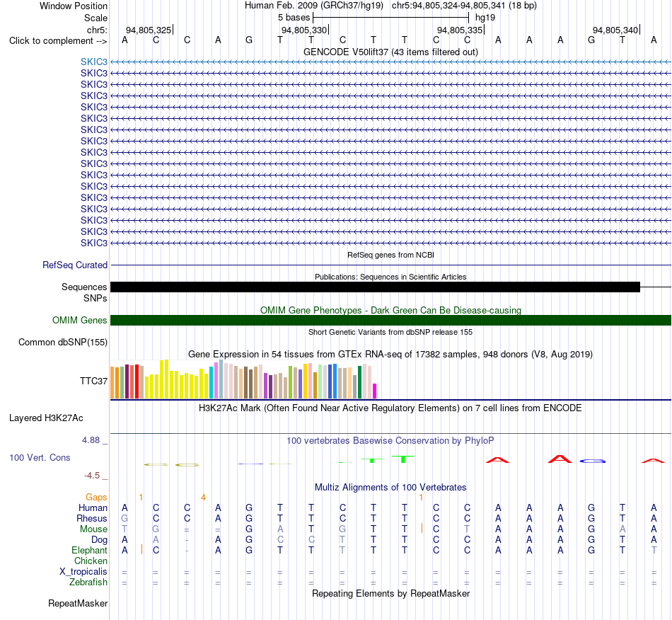
Task: Select the Rhesus species row label
Action: click(92, 518)
